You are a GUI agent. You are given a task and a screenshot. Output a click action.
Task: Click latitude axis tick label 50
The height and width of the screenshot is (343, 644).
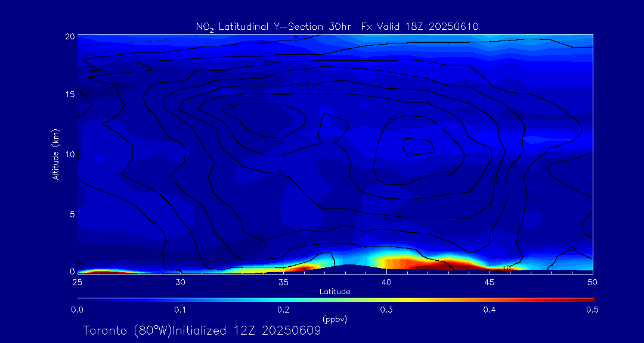pos(593,282)
